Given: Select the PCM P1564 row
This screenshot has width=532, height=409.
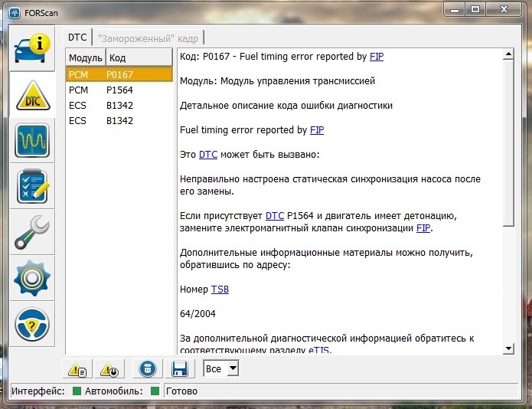Looking at the screenshot, I should [119, 90].
